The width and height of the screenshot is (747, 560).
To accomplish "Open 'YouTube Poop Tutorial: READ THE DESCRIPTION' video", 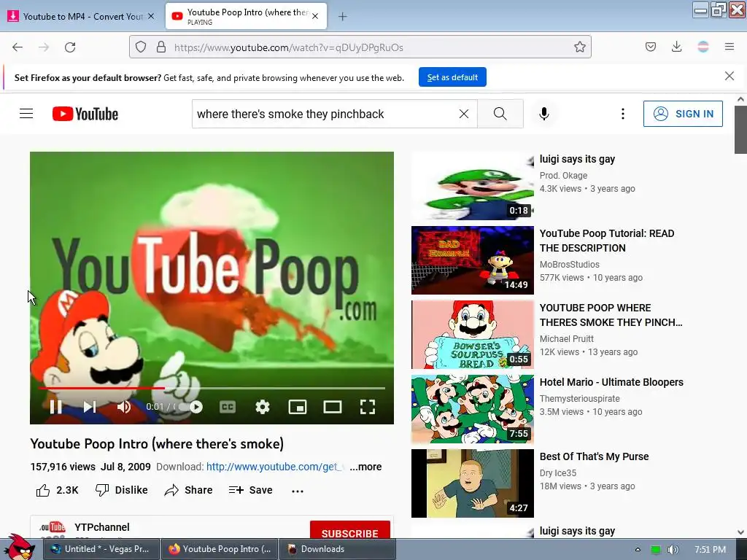I will pyautogui.click(x=606, y=241).
